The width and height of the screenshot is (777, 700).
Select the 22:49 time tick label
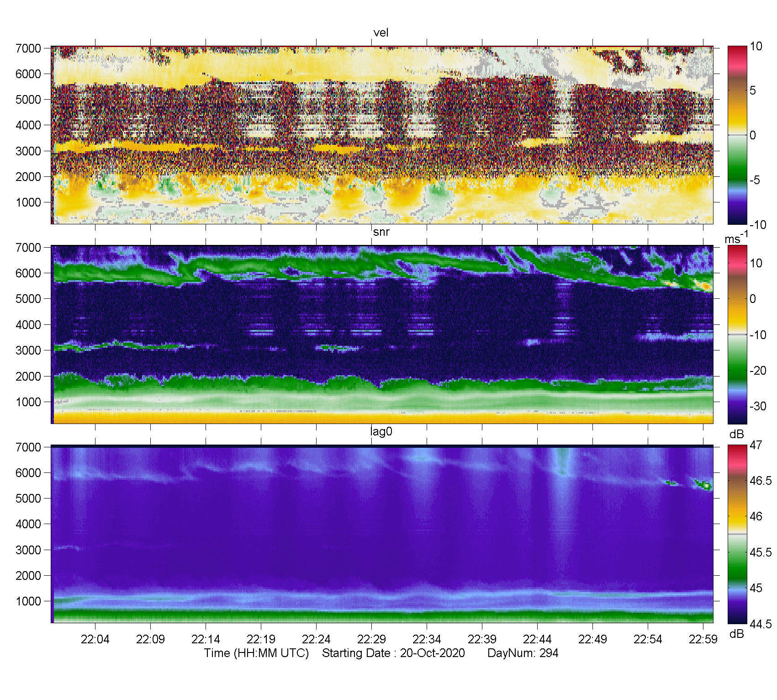pos(592,639)
